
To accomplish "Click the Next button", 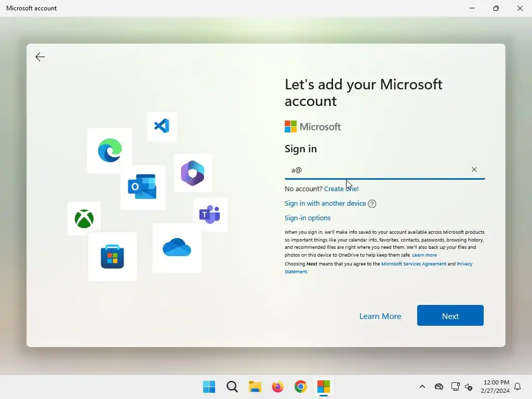I will tap(450, 315).
